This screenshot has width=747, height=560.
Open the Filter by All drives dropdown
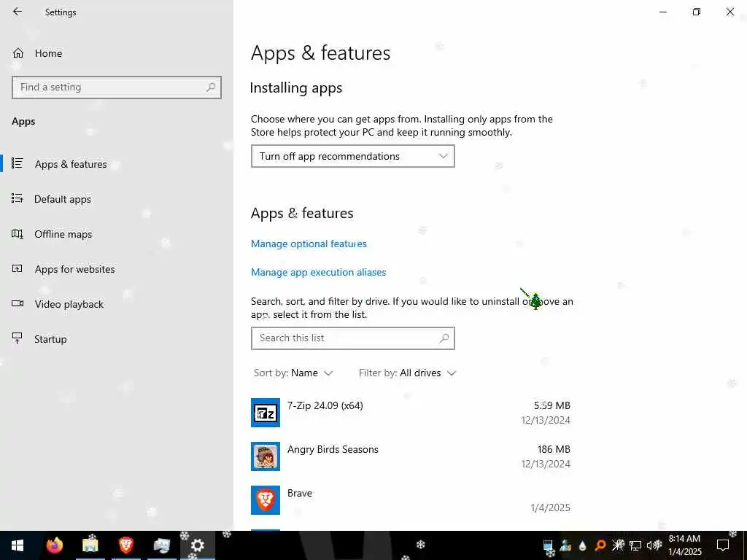407,373
